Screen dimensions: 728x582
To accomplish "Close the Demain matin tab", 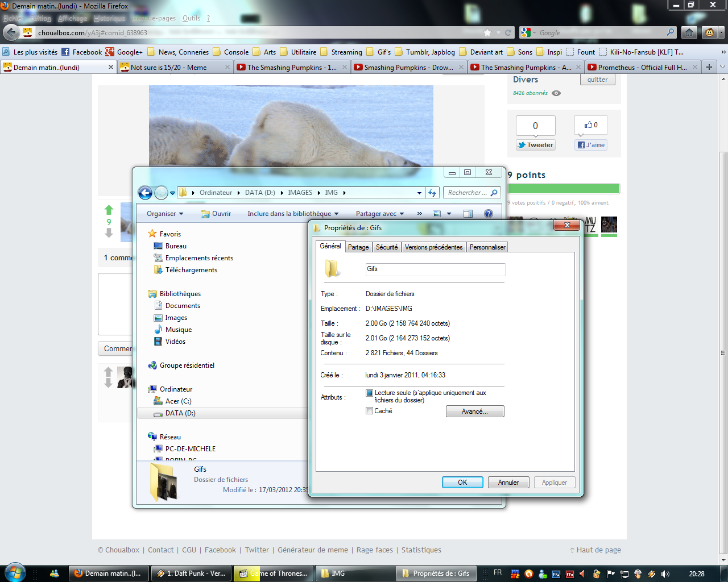I will coord(111,67).
